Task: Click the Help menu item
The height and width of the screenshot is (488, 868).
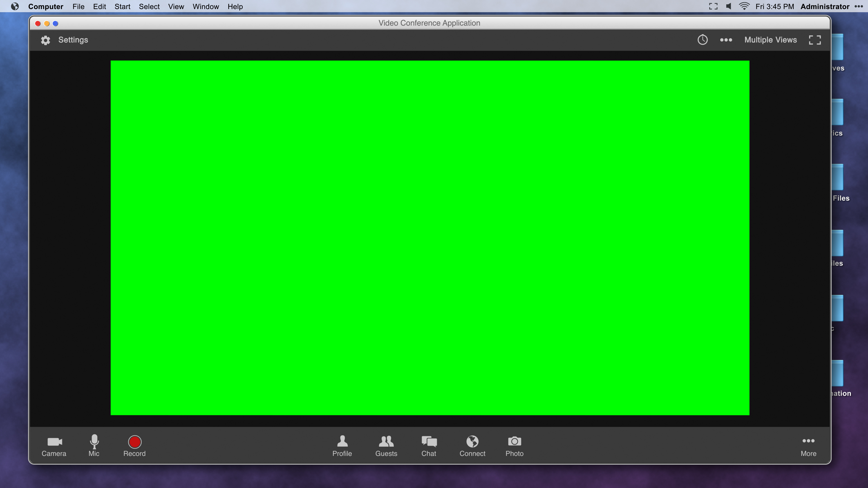Action: tap(235, 6)
